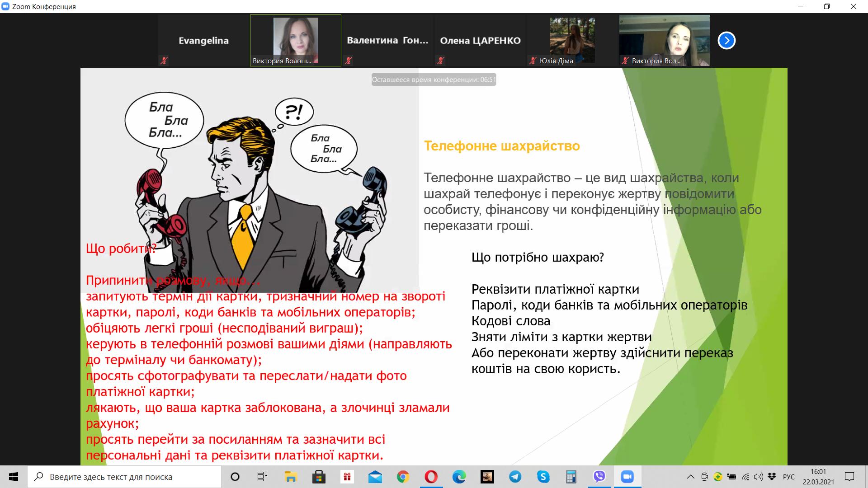Select Юлія Діма's video thumbnail

click(x=572, y=41)
